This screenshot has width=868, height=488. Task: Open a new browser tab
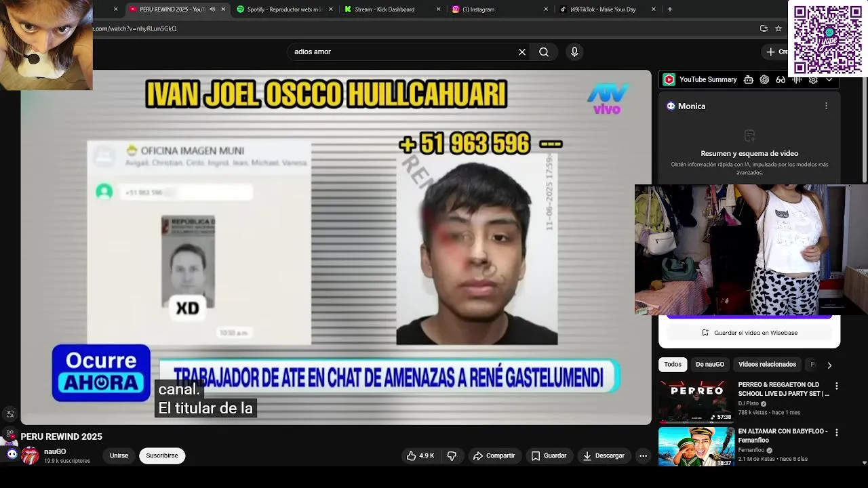(670, 9)
